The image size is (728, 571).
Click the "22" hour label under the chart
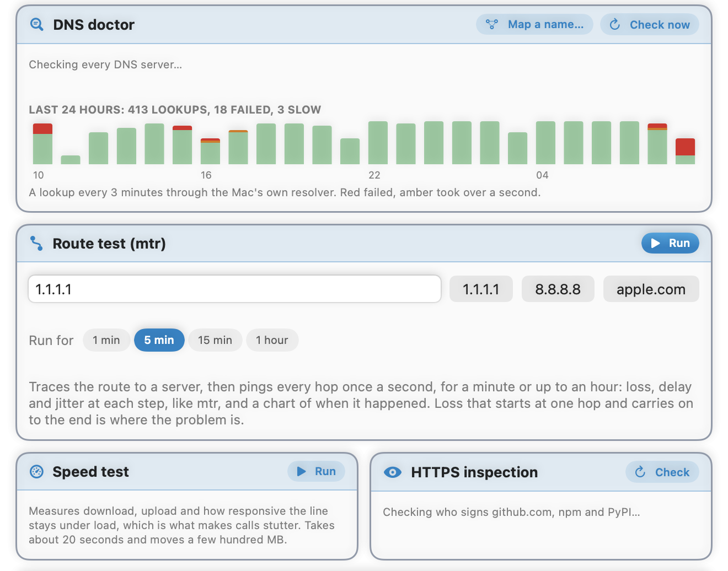pyautogui.click(x=374, y=175)
